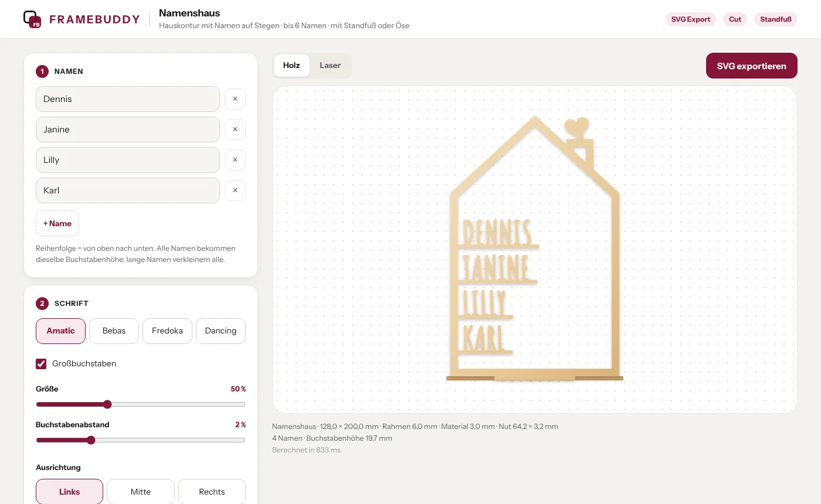821x504 pixels.
Task: Switch to the Laser preview tab
Action: point(330,66)
